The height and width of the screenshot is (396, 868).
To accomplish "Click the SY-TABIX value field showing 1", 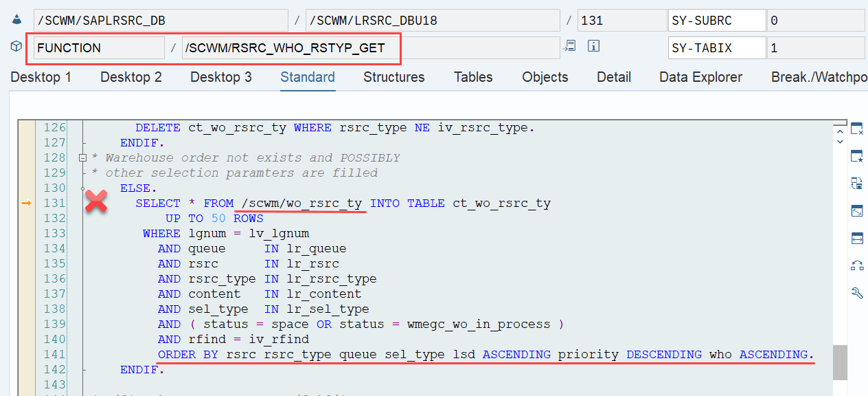I will point(816,48).
